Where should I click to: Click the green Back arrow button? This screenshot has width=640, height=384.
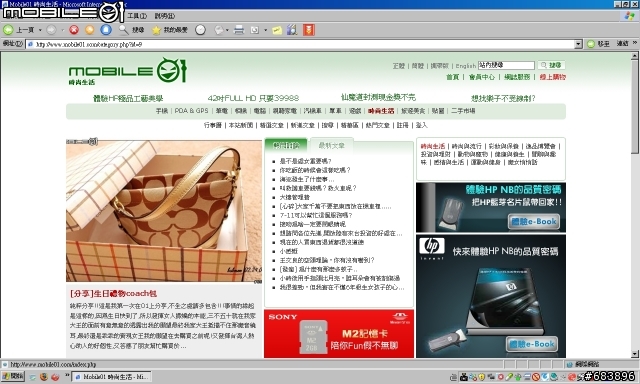8,30
